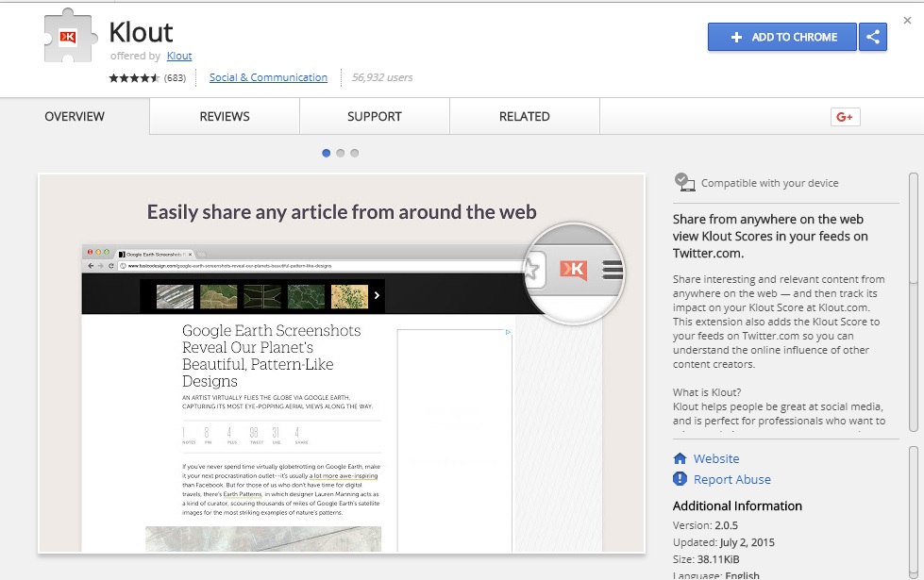Image resolution: width=924 pixels, height=580 pixels.
Task: Select the third screenshot carousel dot
Action: click(354, 153)
